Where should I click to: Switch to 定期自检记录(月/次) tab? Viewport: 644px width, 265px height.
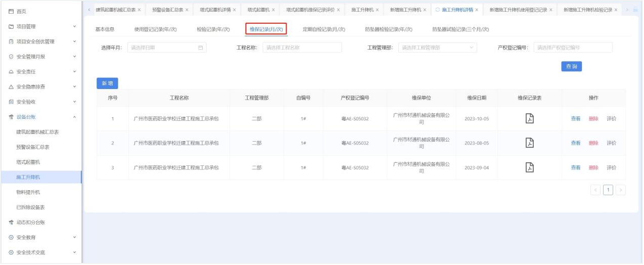pyautogui.click(x=324, y=29)
